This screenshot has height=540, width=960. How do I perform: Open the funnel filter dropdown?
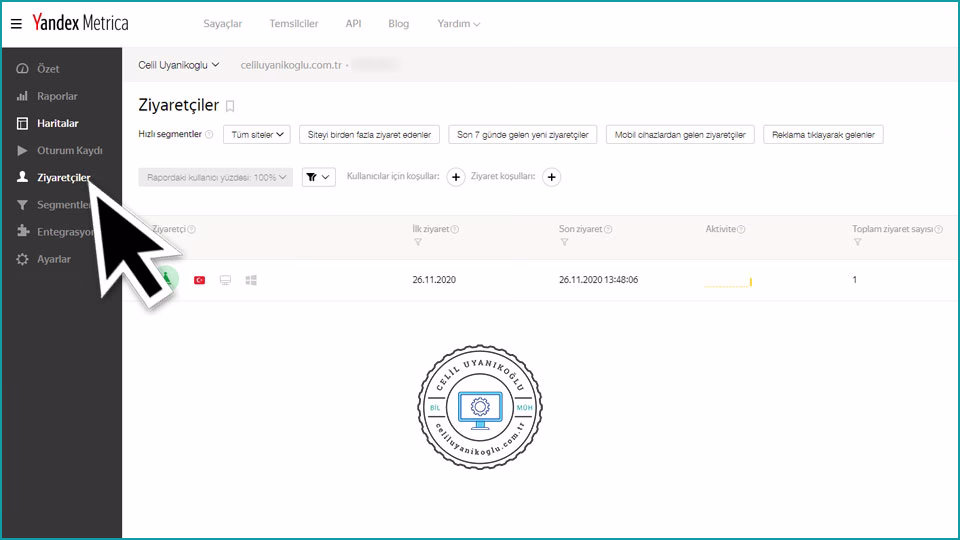[x=318, y=177]
